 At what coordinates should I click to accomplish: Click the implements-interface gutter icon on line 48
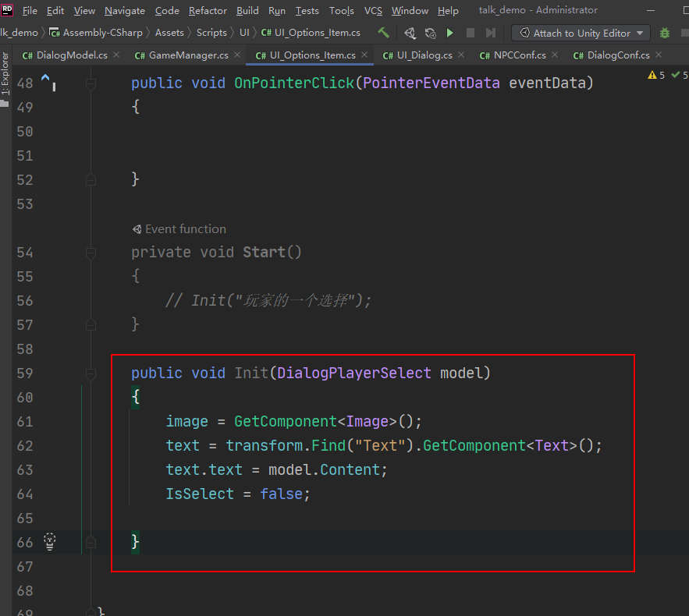(46, 80)
